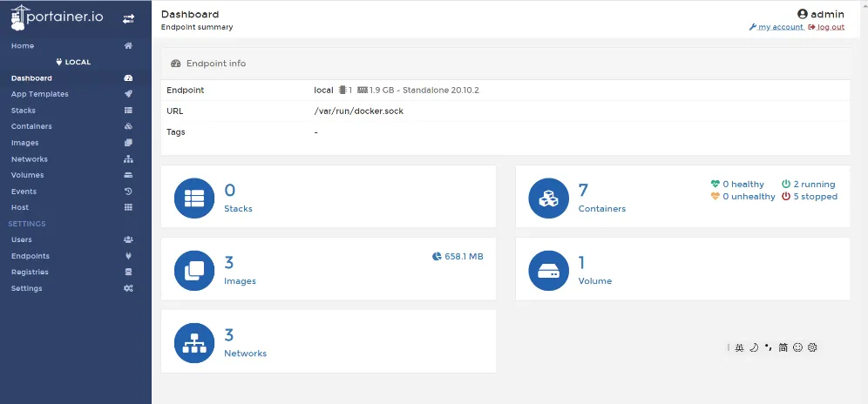This screenshot has width=868, height=404.
Task: Click the Containers cubes icon in sidebar
Action: [128, 126]
